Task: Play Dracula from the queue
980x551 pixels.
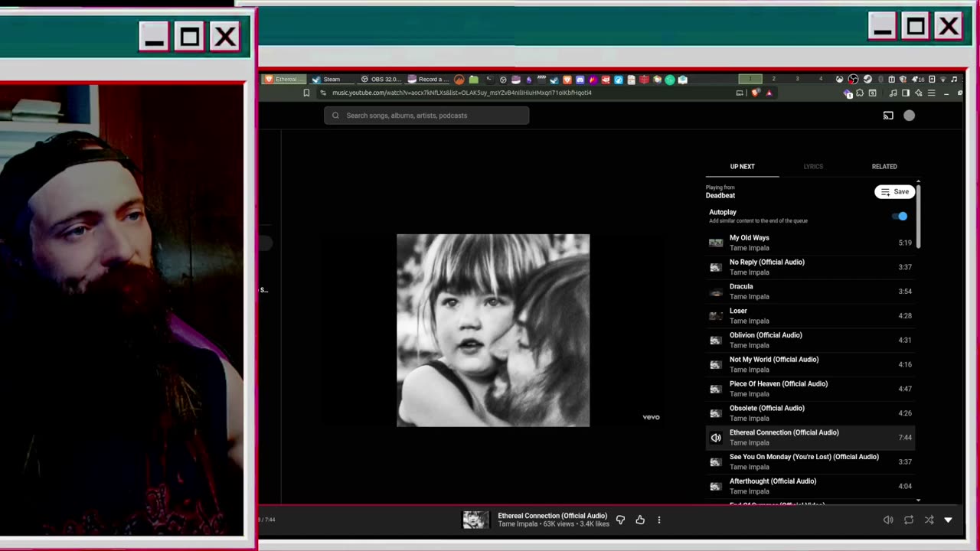Action: 810,292
